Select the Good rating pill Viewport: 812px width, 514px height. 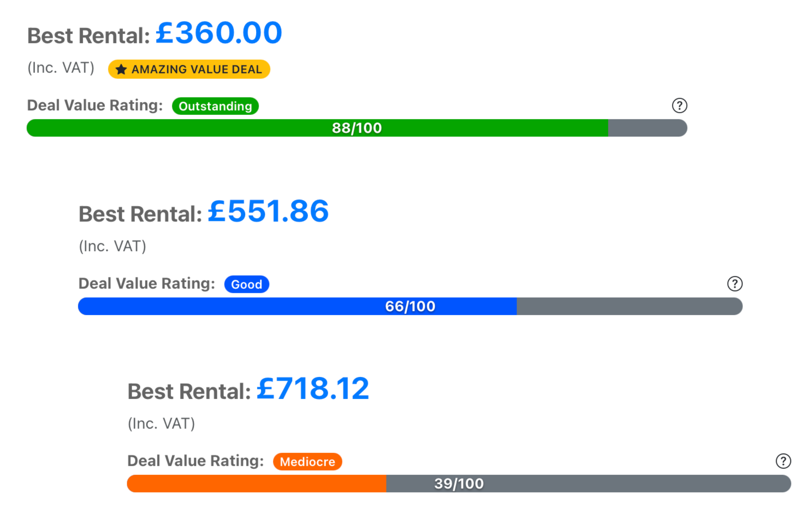point(247,284)
